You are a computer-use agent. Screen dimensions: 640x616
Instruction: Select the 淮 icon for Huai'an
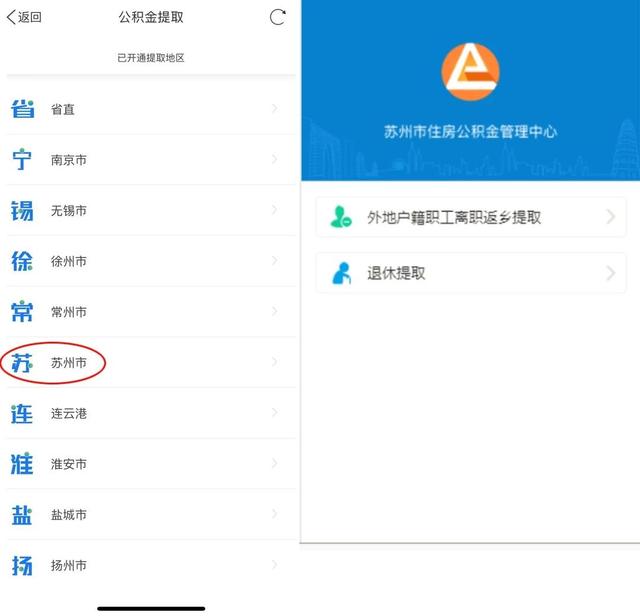22,464
